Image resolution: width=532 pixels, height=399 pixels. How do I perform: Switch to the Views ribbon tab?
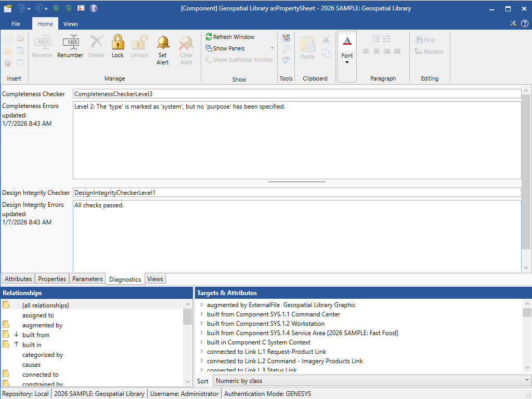tap(71, 24)
